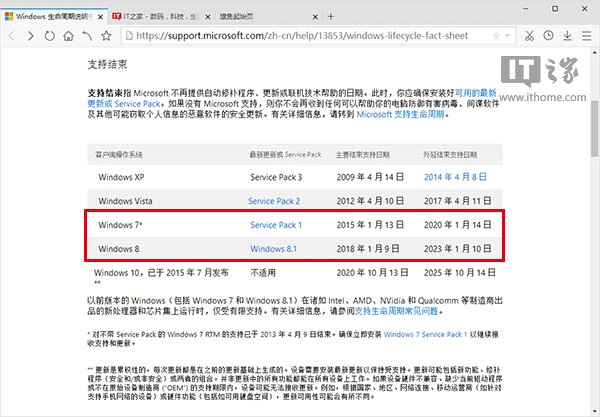The image size is (600, 417).
Task: Open the 支持生命周期常见问题 link
Action: point(396,311)
